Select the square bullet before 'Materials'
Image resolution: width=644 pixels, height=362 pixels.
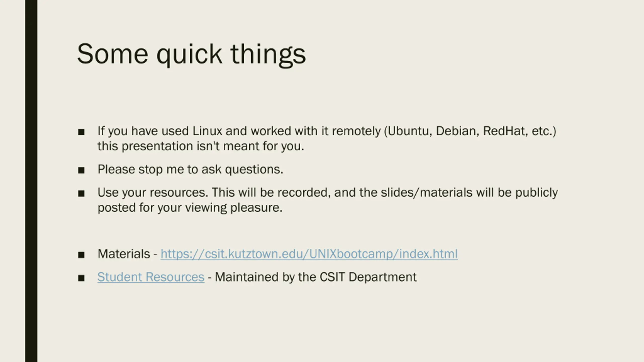[x=81, y=255]
